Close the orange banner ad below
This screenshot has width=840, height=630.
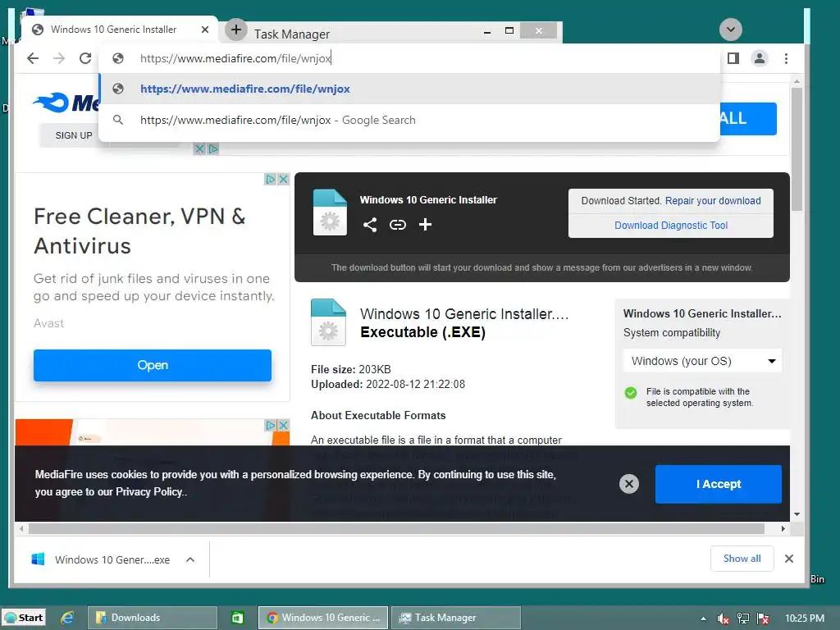click(x=283, y=425)
